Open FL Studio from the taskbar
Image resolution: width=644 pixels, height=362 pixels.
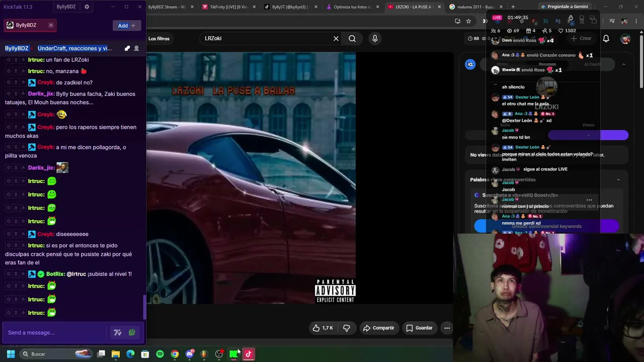tap(204, 354)
